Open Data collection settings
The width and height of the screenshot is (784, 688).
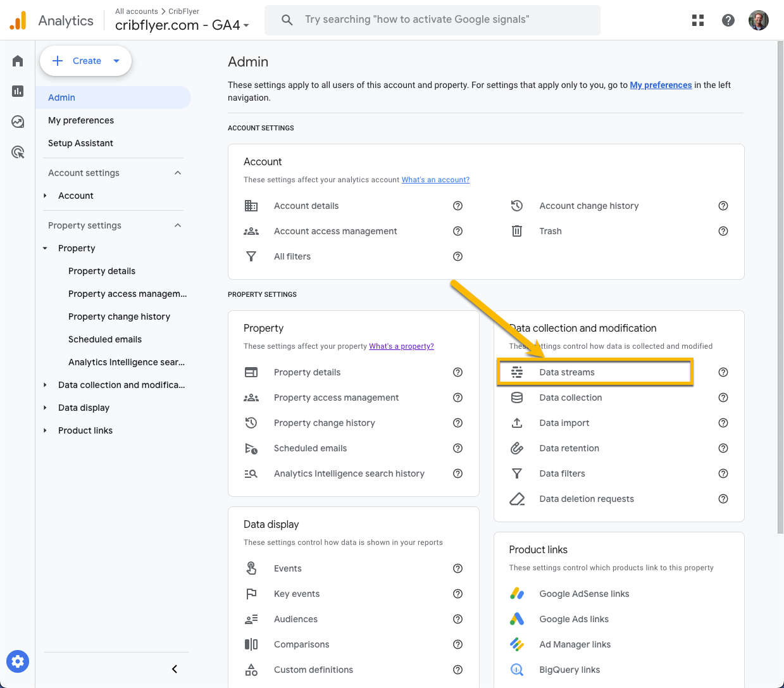tap(571, 397)
